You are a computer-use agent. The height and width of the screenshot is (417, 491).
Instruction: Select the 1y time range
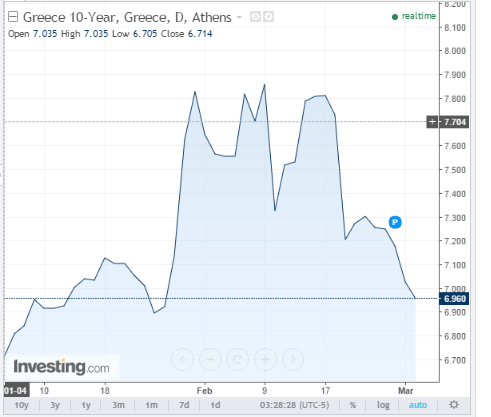coord(86,405)
